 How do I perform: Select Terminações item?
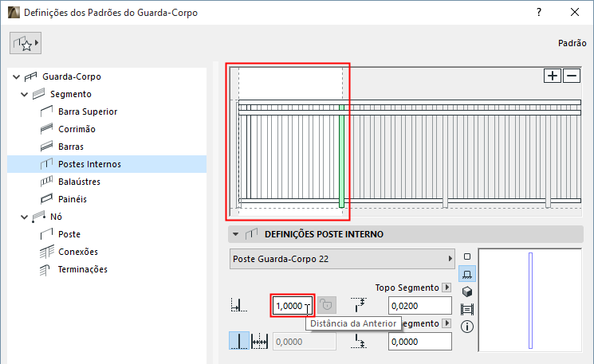[83, 269]
